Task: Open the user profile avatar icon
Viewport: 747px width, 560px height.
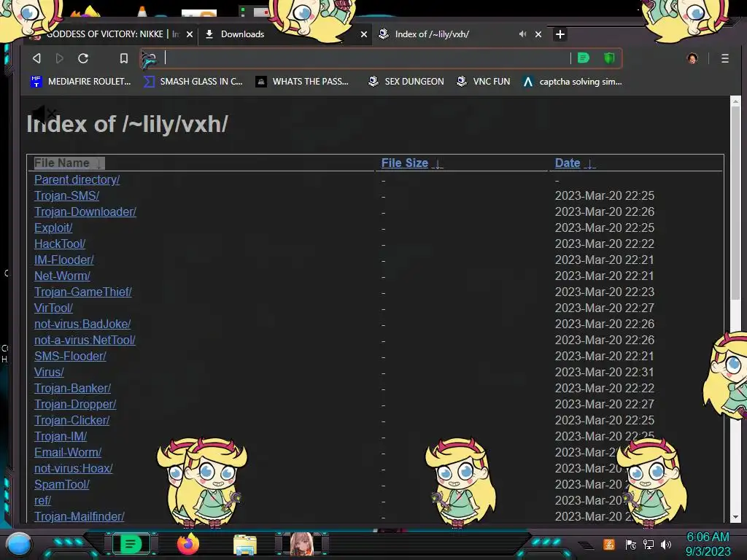Action: pyautogui.click(x=692, y=58)
